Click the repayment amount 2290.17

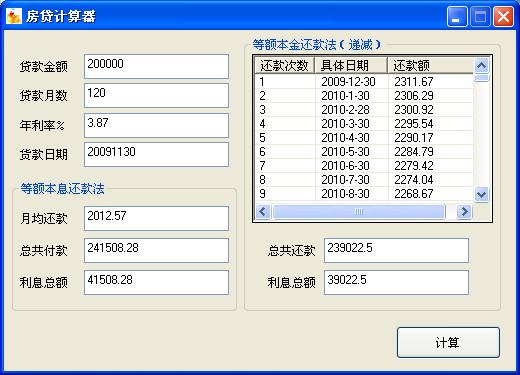coord(414,138)
